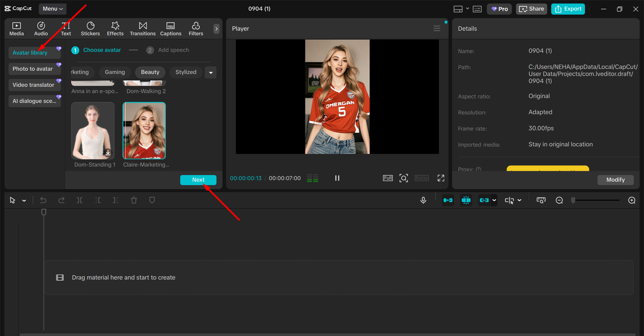Open the Menu dropdown

(53, 9)
